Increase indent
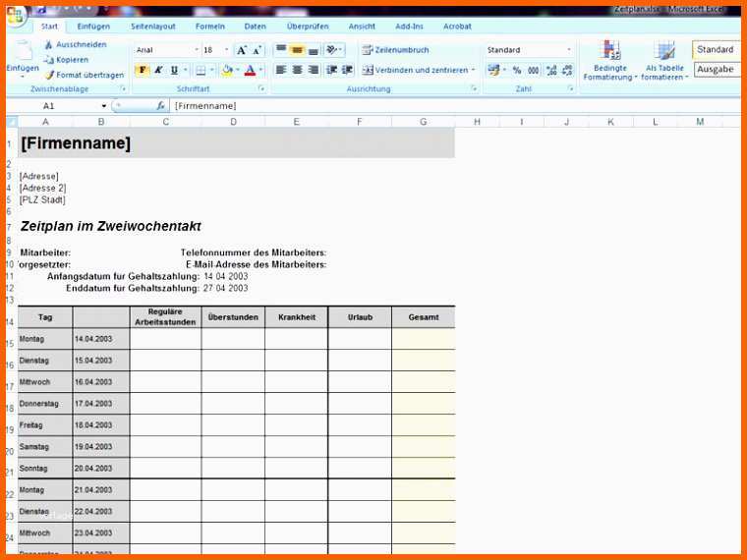 [347, 70]
